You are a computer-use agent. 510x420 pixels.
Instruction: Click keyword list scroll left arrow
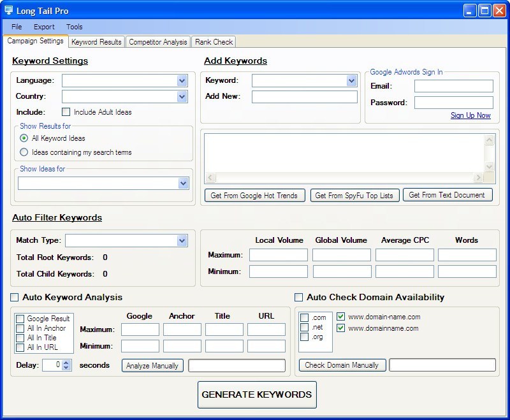[x=210, y=177]
